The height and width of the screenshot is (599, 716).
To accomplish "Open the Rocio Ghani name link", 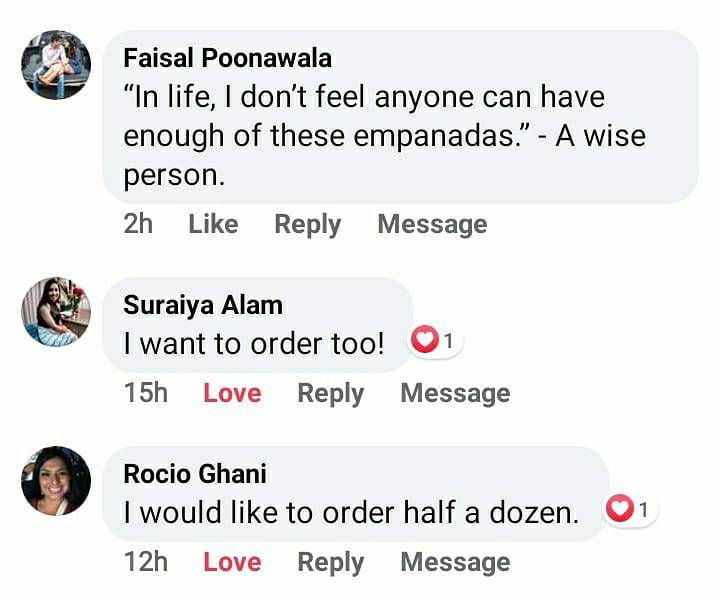I will [195, 474].
